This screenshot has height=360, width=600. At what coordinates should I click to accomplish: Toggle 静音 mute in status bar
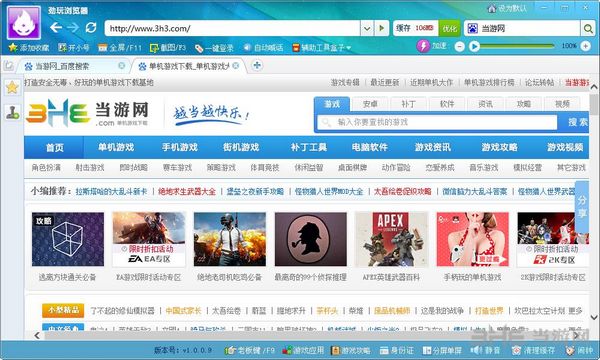click(485, 350)
